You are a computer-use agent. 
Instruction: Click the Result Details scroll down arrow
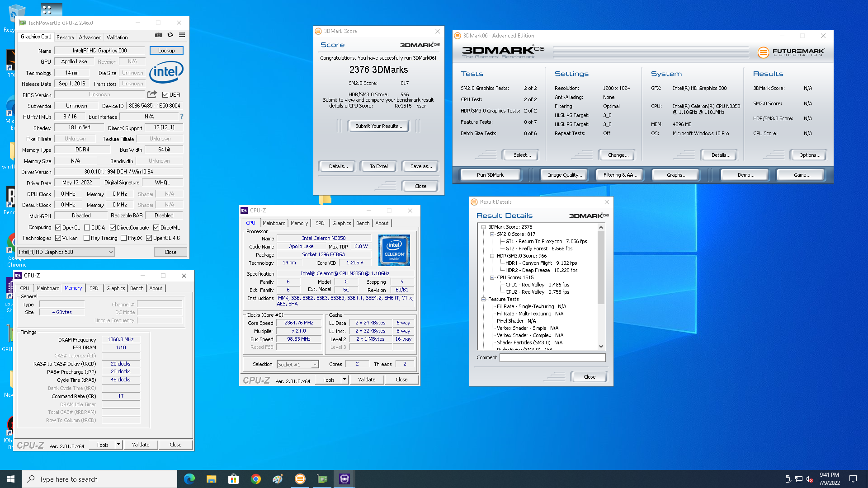(601, 347)
